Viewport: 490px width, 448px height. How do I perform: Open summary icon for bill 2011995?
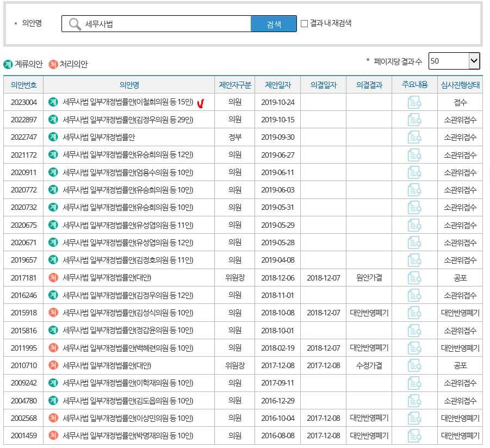[414, 348]
